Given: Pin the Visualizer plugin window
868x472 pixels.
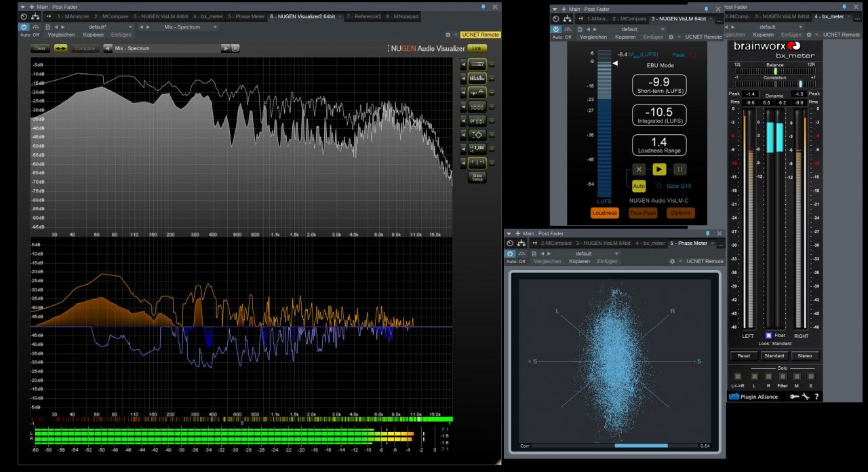Looking at the screenshot, I should [x=483, y=6].
